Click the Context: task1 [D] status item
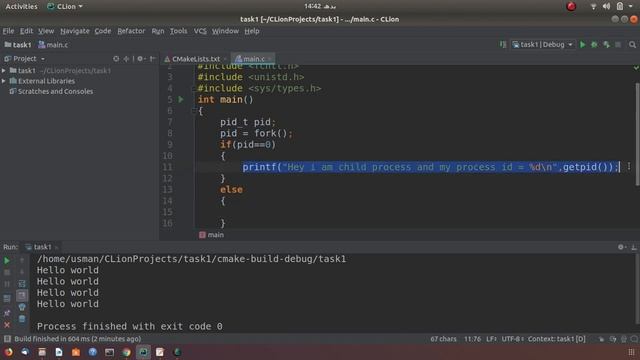 pyautogui.click(x=556, y=339)
